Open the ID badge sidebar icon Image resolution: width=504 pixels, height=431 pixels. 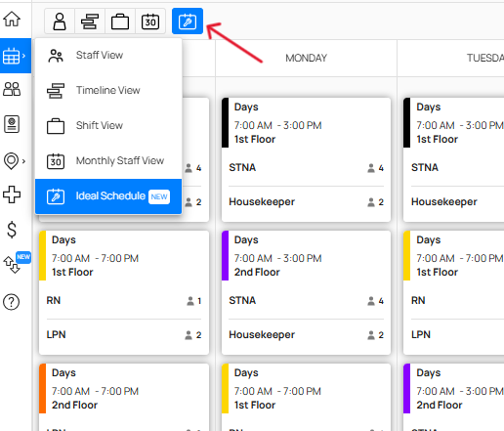click(12, 124)
